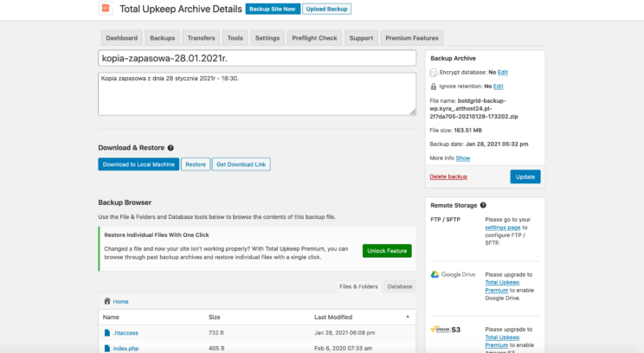
Task: Click the Delete backup link
Action: [448, 176]
